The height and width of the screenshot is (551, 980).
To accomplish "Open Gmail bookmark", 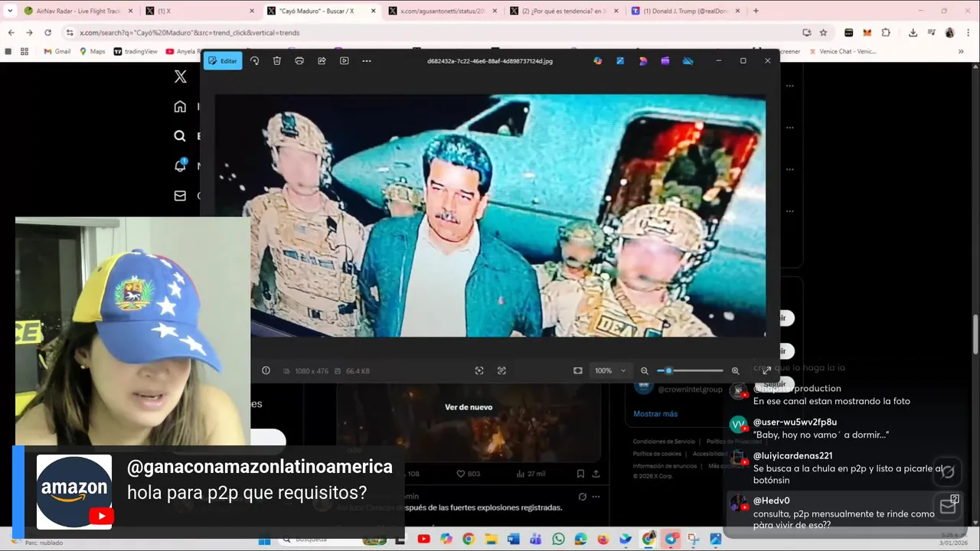I will [57, 51].
